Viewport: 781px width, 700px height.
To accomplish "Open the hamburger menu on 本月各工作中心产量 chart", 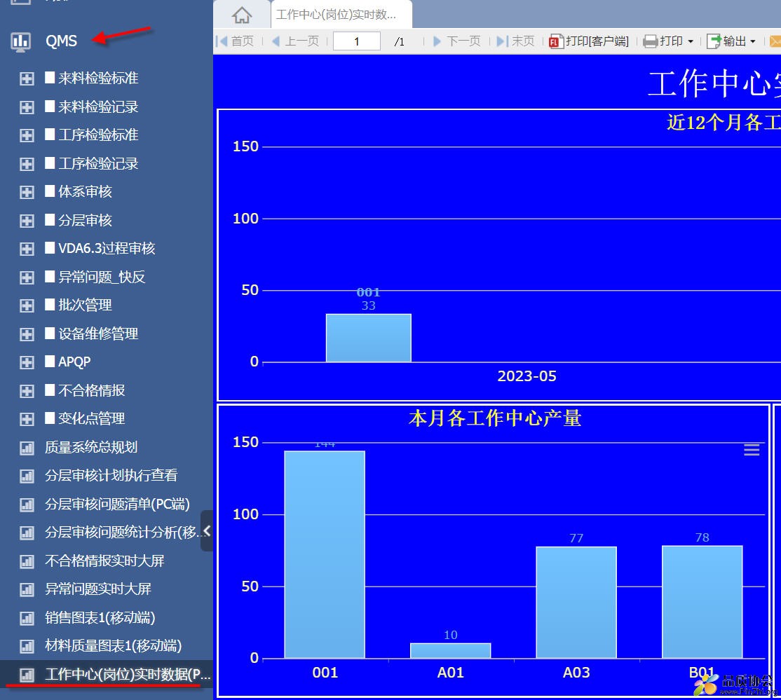I will [752, 450].
